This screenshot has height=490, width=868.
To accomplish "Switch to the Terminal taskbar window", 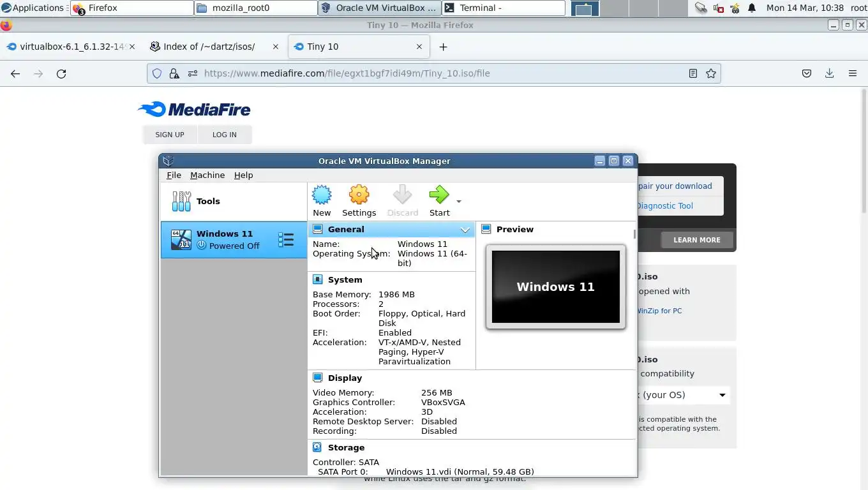I will (504, 8).
